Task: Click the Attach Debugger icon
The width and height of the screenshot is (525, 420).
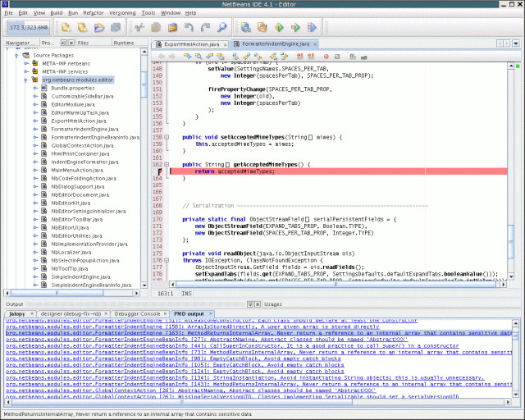Action: (x=312, y=27)
